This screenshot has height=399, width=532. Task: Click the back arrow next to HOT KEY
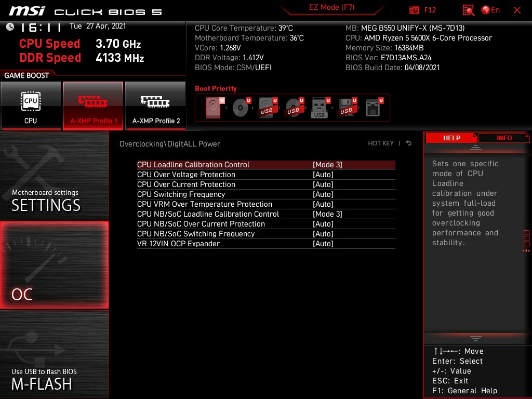409,143
